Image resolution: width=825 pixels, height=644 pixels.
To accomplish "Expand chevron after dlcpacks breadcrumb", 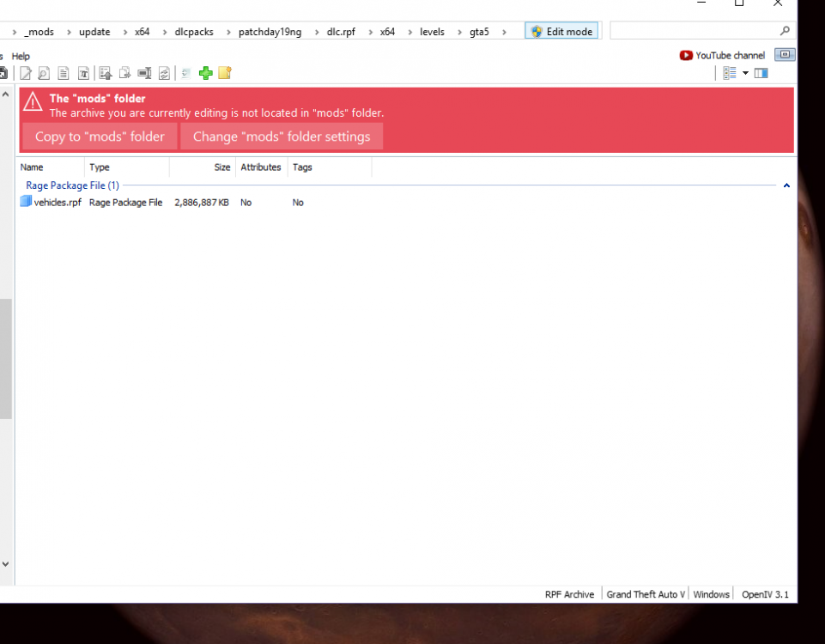I will click(228, 32).
